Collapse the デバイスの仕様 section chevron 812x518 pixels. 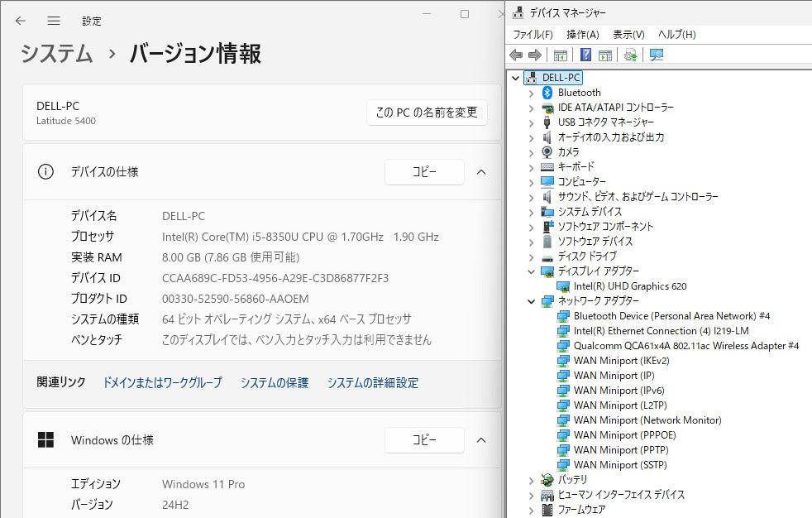pos(481,172)
